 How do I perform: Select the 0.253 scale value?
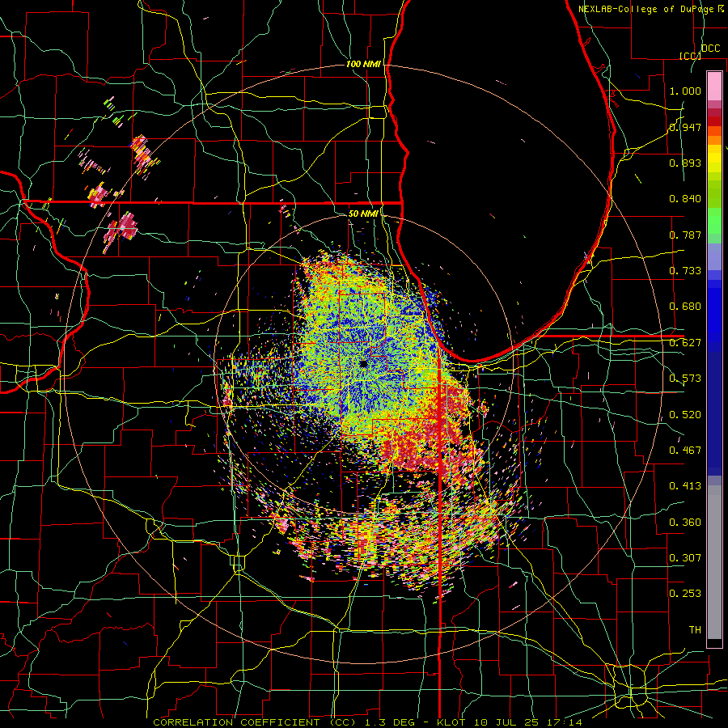pyautogui.click(x=685, y=594)
